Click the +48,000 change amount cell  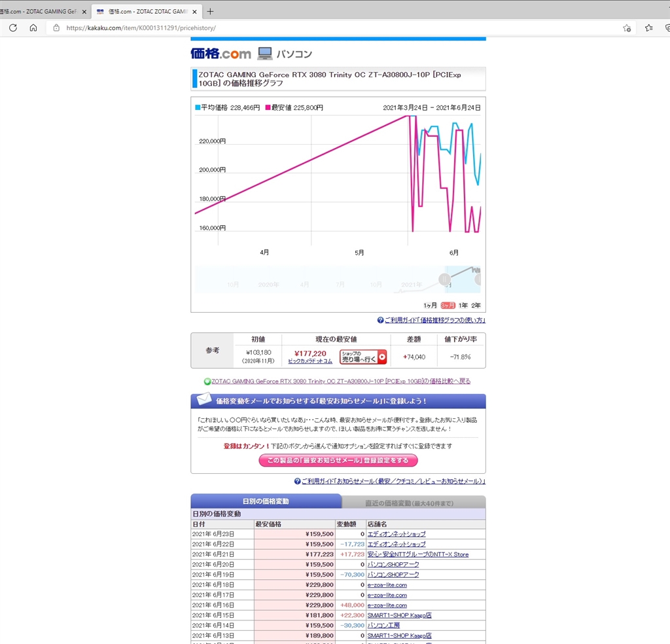click(x=351, y=605)
